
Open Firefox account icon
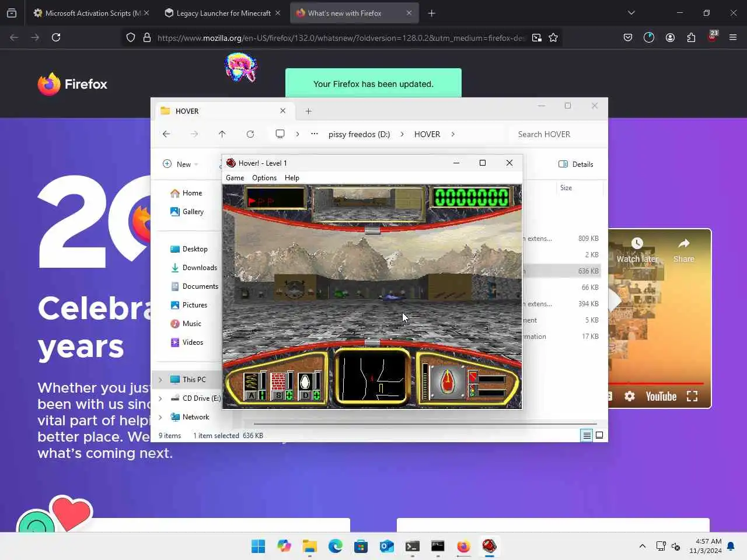(x=670, y=37)
